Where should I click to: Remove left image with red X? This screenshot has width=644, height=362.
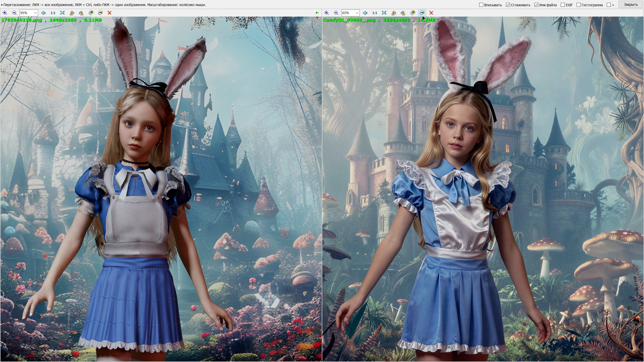click(x=109, y=13)
